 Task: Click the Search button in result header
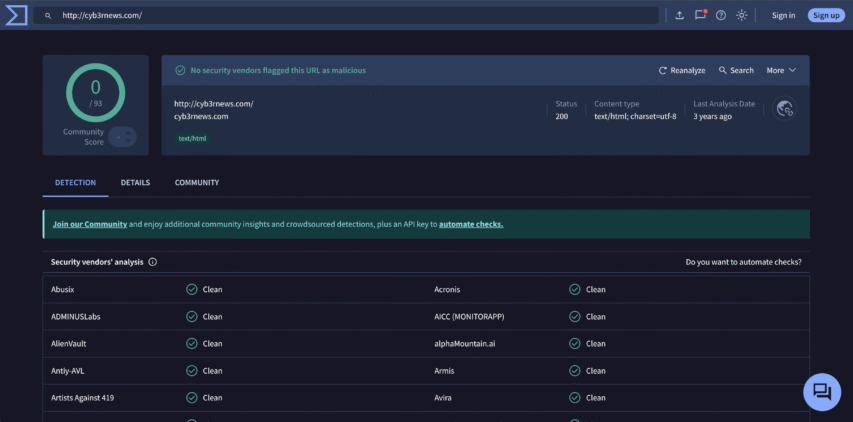[x=736, y=70]
